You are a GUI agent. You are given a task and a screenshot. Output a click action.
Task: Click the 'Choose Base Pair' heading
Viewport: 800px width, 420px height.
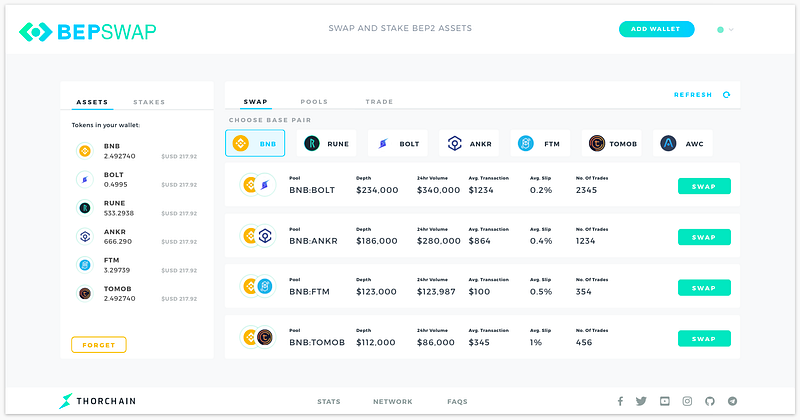click(270, 120)
